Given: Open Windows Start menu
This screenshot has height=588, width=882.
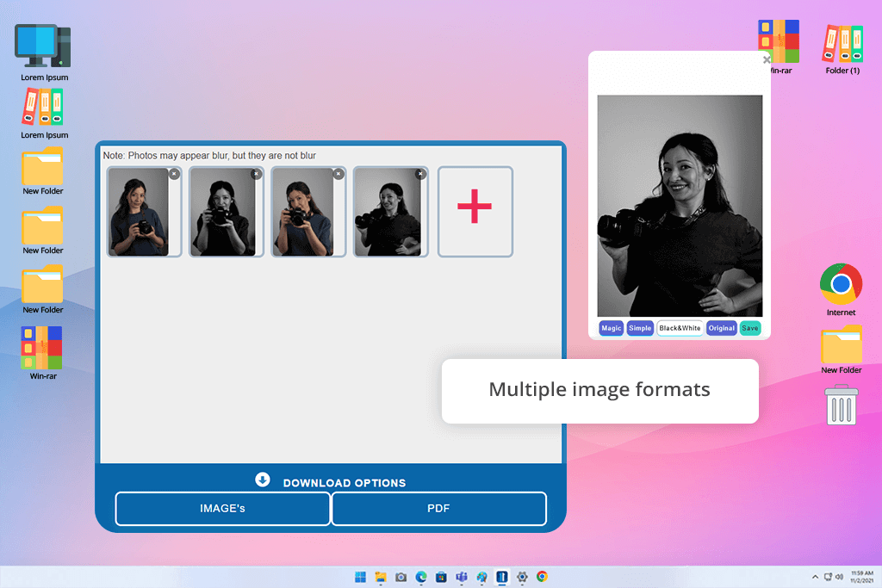Looking at the screenshot, I should (361, 577).
